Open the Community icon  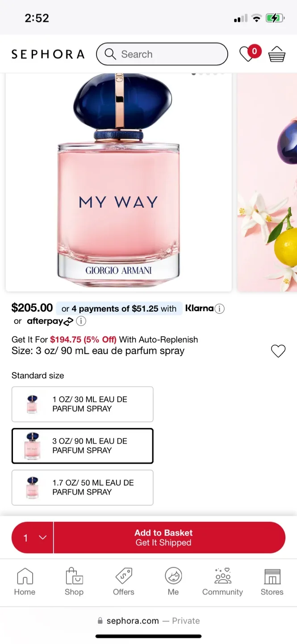(x=222, y=581)
